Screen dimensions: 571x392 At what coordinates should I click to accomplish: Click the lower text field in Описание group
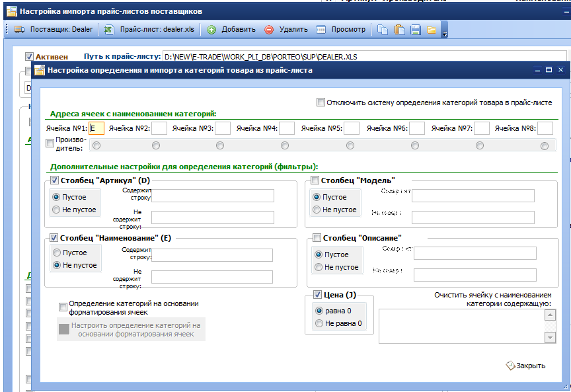point(475,275)
